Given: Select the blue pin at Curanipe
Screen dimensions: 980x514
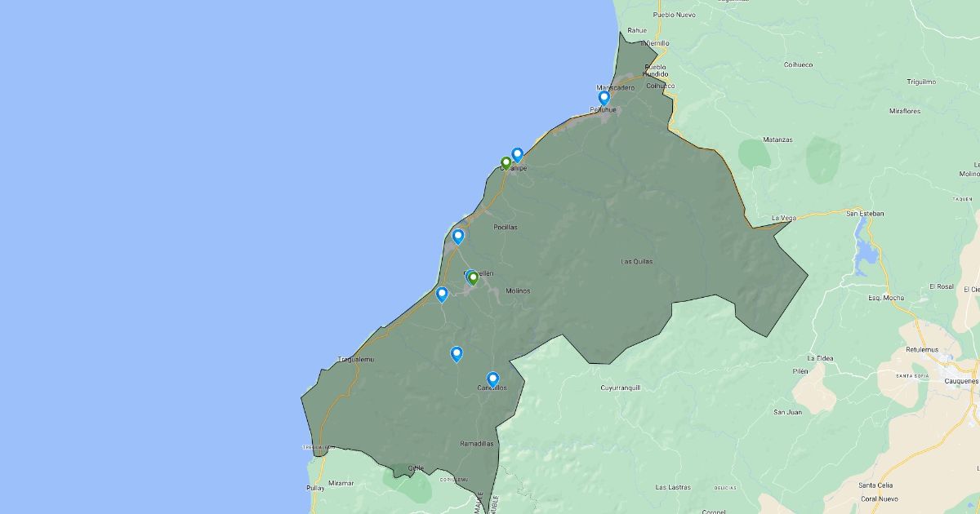Looking at the screenshot, I should (x=517, y=154).
